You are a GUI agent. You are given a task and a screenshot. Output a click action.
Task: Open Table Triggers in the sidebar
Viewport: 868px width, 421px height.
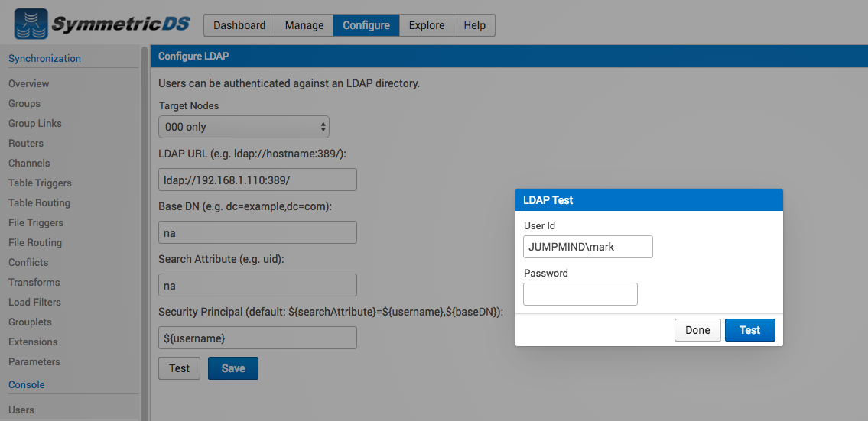click(x=40, y=183)
